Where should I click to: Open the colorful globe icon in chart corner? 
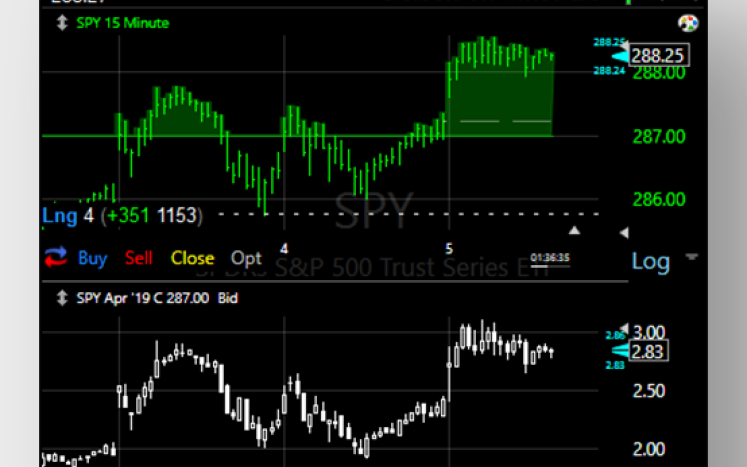(x=688, y=23)
